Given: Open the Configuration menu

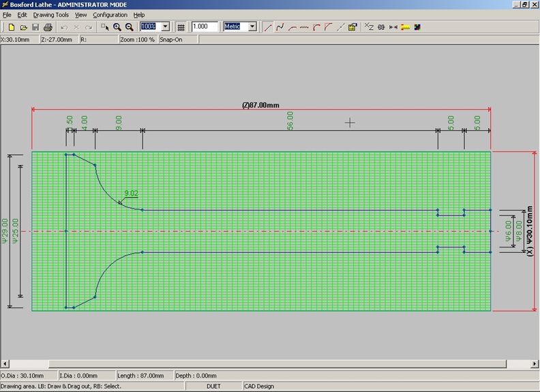Looking at the screenshot, I should 110,15.
